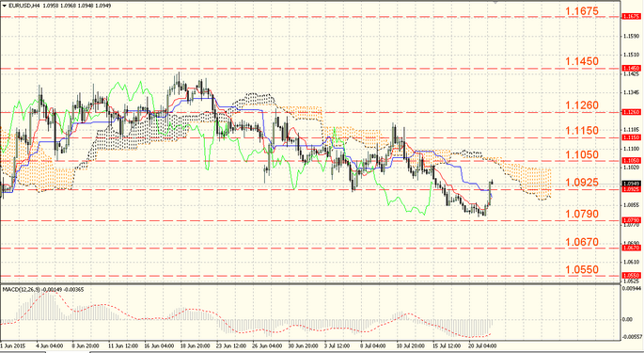Click the black current price tag 1.0949

tap(631, 184)
